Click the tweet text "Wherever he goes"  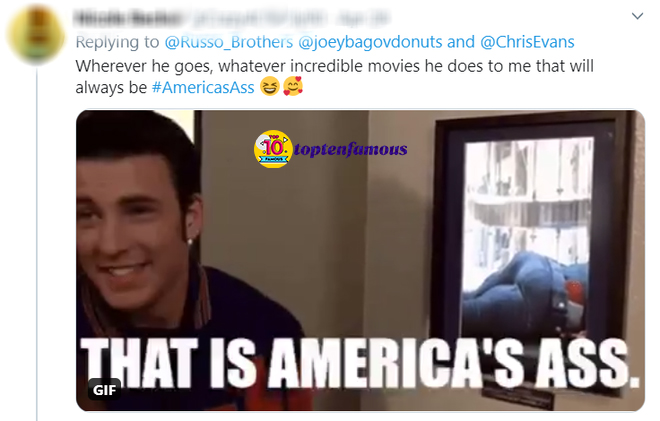[x=144, y=67]
